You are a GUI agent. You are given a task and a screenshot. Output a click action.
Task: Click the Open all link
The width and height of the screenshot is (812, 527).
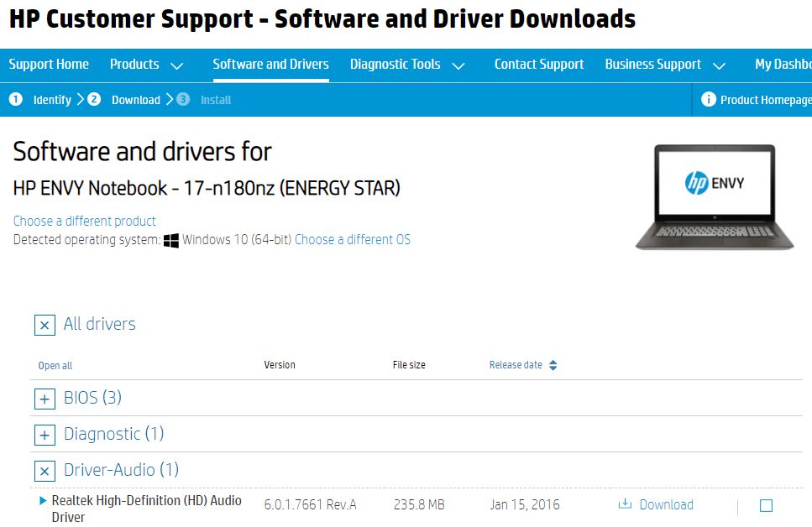55,366
